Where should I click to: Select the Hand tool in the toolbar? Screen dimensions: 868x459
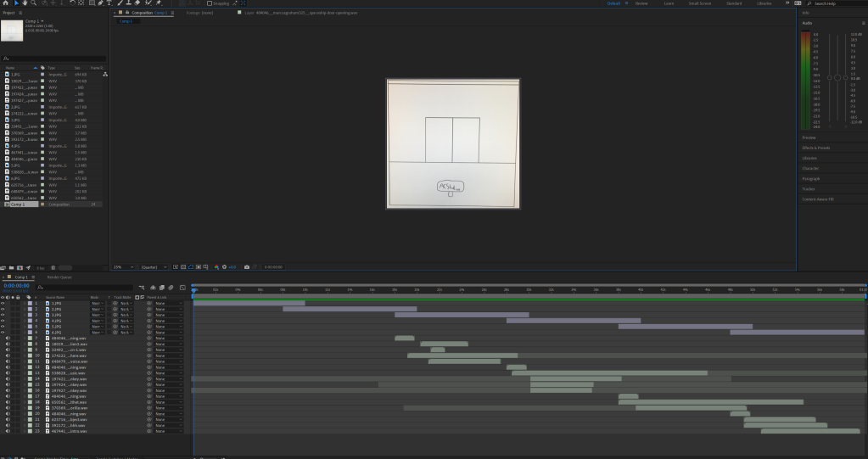pos(26,3)
